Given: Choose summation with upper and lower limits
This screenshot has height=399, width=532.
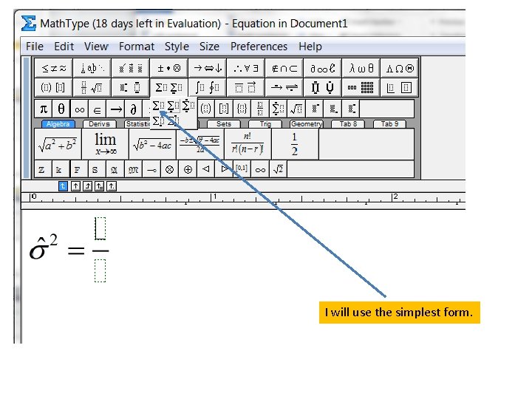Looking at the screenshot, I should pyautogui.click(x=188, y=106).
